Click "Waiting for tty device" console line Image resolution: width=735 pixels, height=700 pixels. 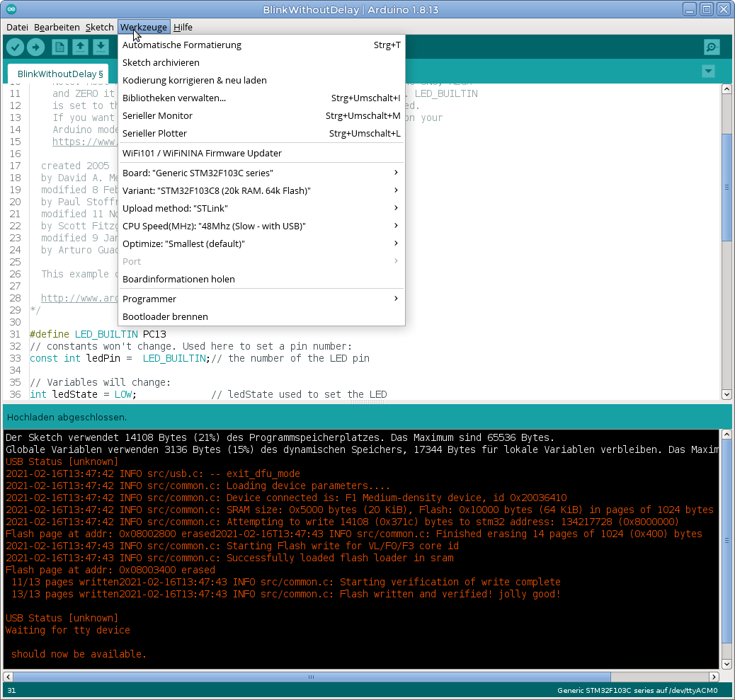click(x=68, y=630)
